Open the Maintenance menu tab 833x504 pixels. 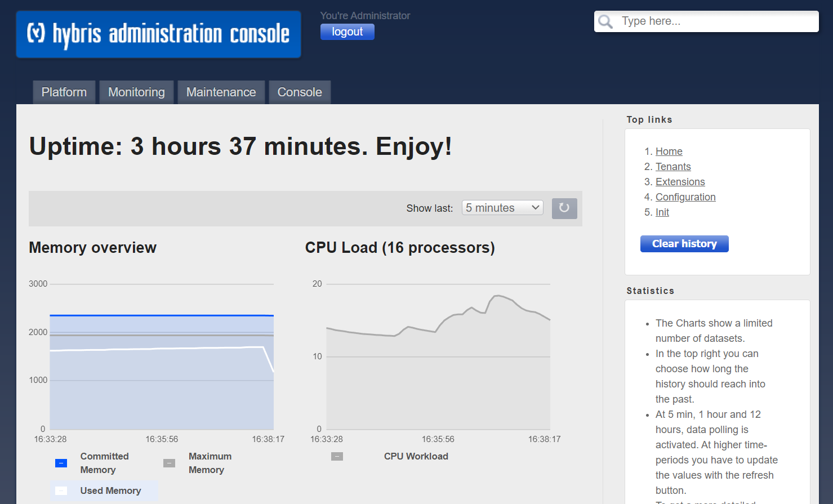221,92
